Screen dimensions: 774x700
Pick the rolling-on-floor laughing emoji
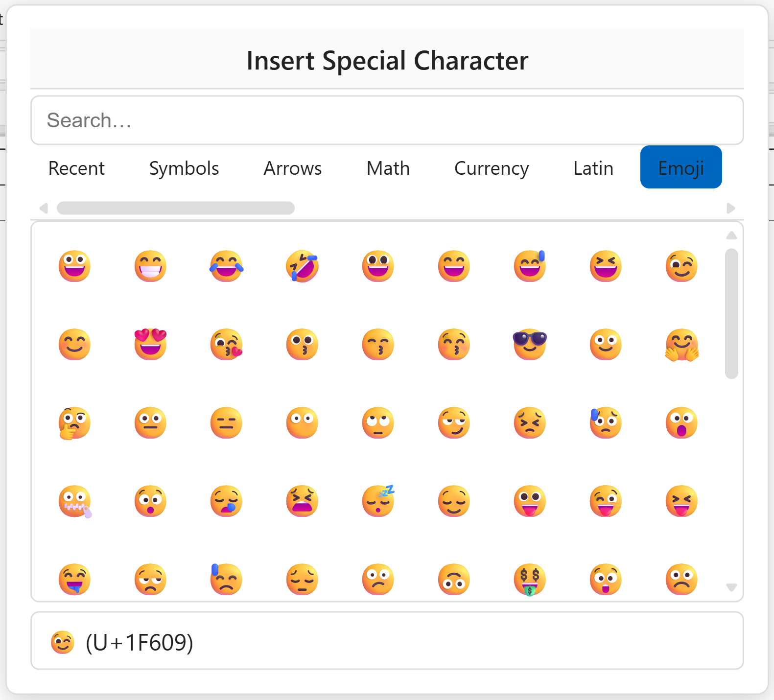pos(302,266)
